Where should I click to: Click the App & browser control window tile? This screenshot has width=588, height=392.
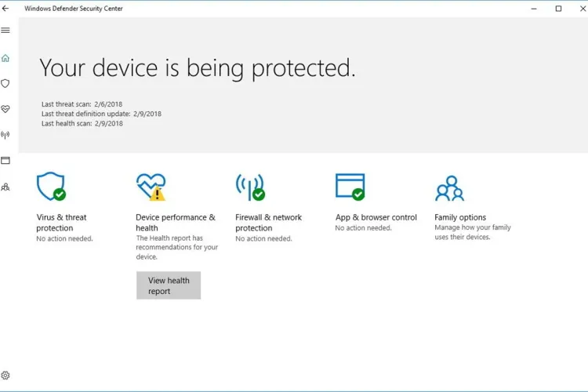tap(350, 187)
